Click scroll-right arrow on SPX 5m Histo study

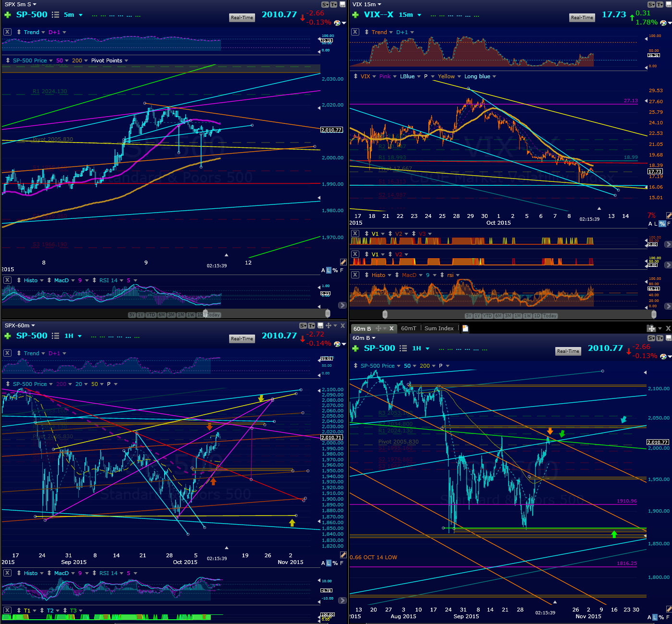(342, 305)
